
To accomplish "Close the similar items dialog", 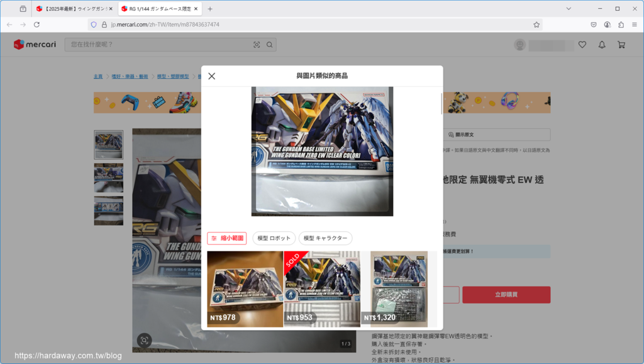I will [x=211, y=76].
